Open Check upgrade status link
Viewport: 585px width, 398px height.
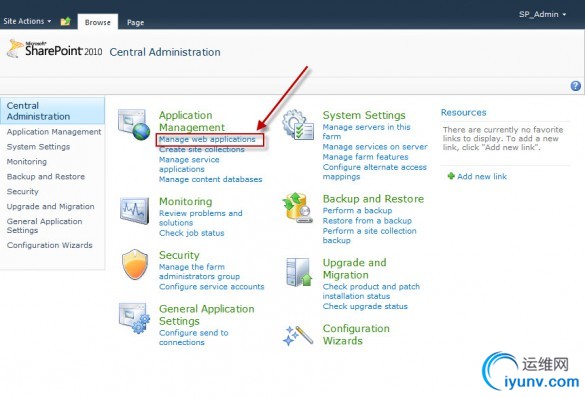tap(365, 306)
